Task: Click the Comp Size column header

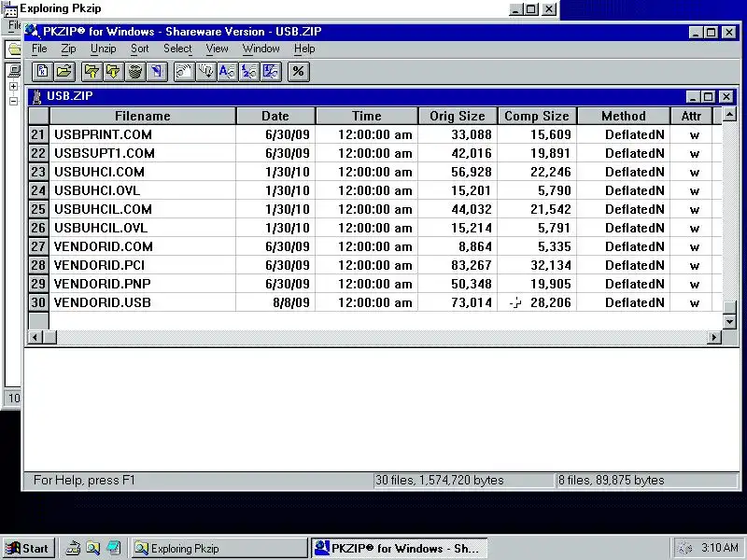Action: point(537,116)
